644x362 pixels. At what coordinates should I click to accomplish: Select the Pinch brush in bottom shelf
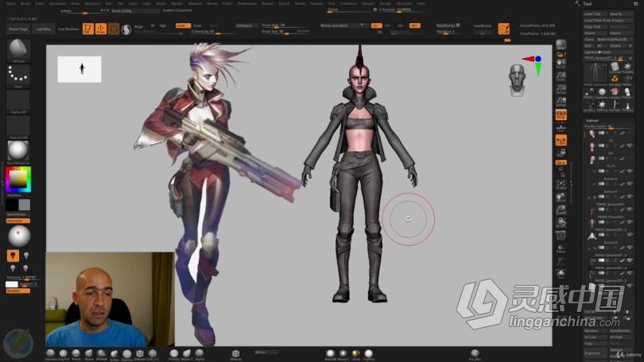point(76,354)
